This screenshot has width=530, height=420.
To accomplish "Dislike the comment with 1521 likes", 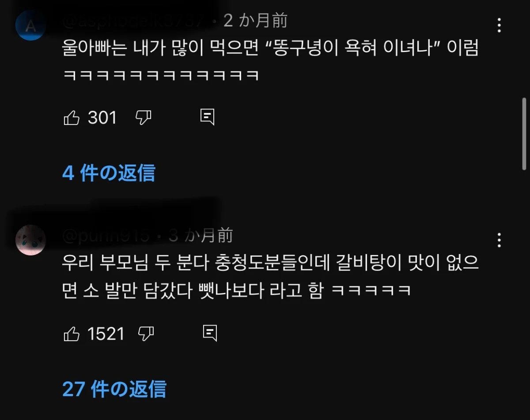I will click(x=146, y=334).
